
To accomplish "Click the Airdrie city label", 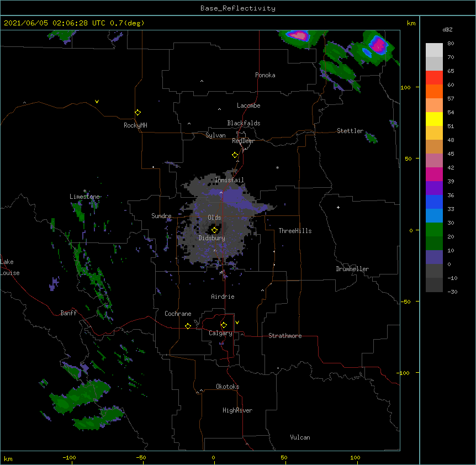I will [x=223, y=297].
